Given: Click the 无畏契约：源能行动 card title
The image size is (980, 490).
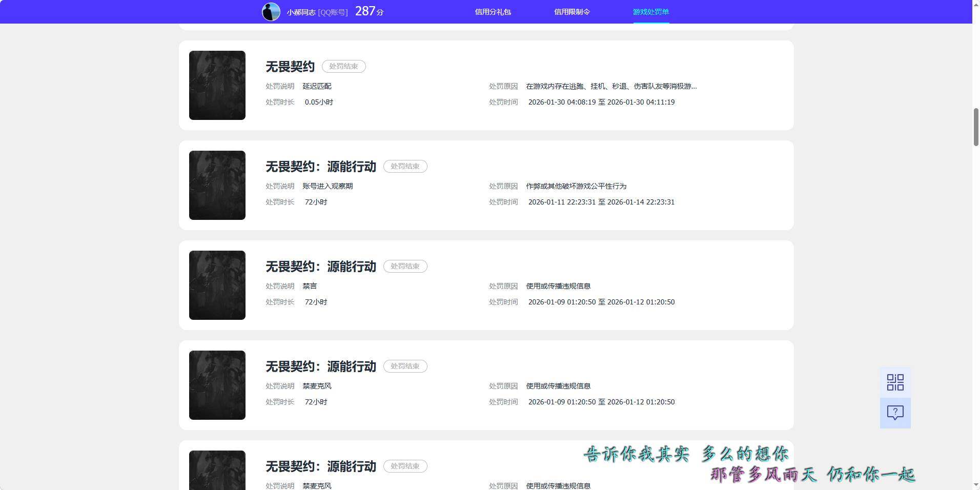Looking at the screenshot, I should click(x=320, y=167).
